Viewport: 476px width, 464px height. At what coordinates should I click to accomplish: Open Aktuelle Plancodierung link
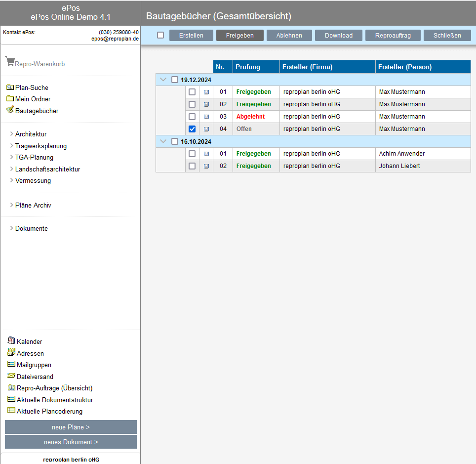49,412
